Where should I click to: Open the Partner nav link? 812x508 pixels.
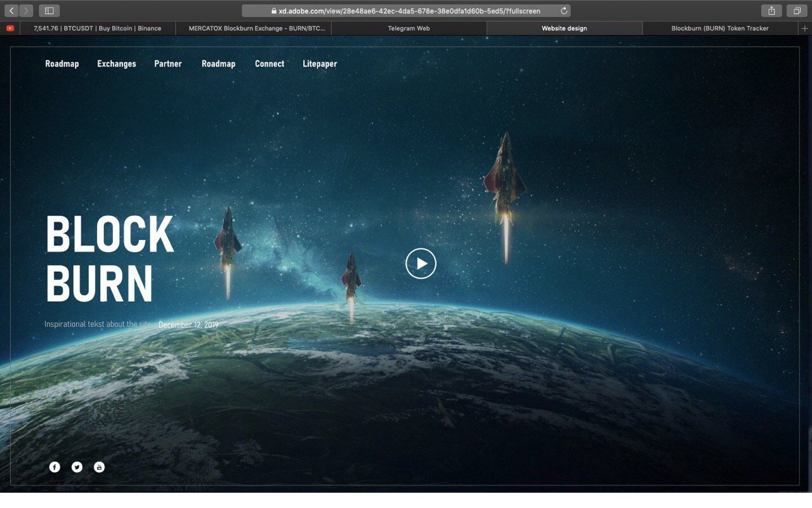pos(168,63)
